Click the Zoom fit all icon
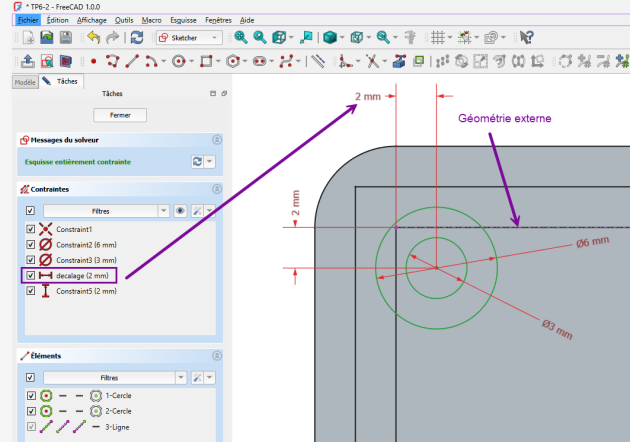The height and width of the screenshot is (442, 630). tap(241, 37)
